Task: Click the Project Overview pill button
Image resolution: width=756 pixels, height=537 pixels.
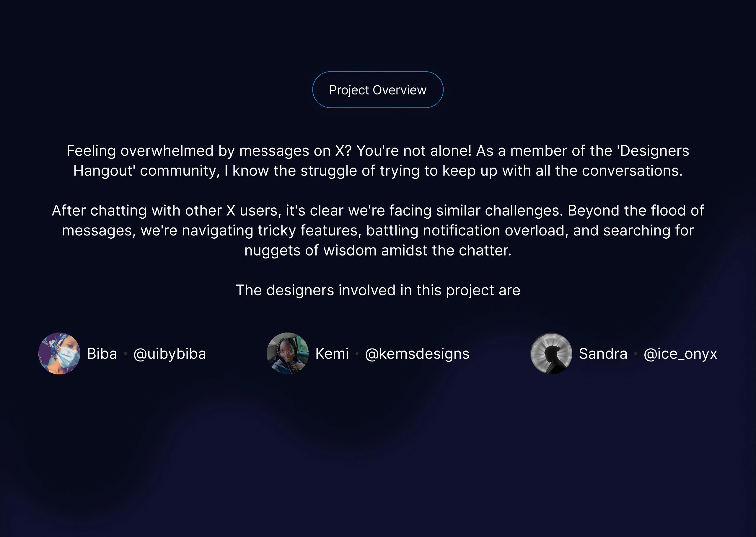Action: 378,90
